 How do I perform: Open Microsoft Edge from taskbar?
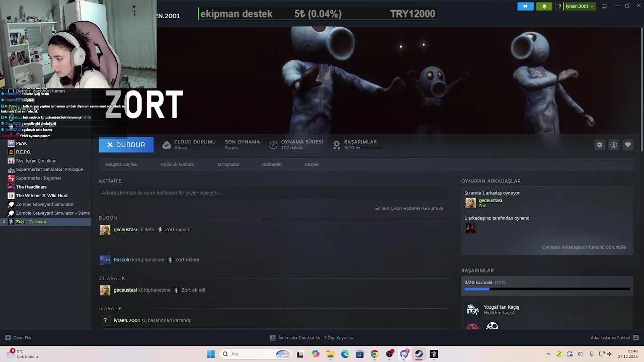pyautogui.click(x=345, y=354)
